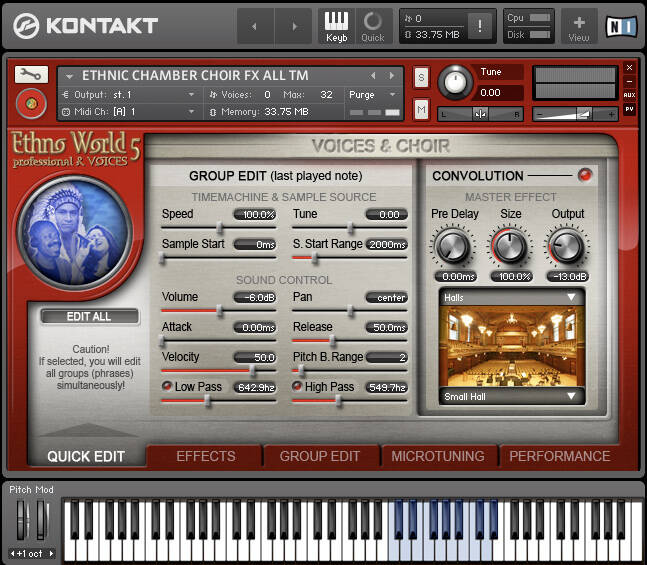Close the instrument with X button
Screen dimensions: 647x565
pos(629,68)
